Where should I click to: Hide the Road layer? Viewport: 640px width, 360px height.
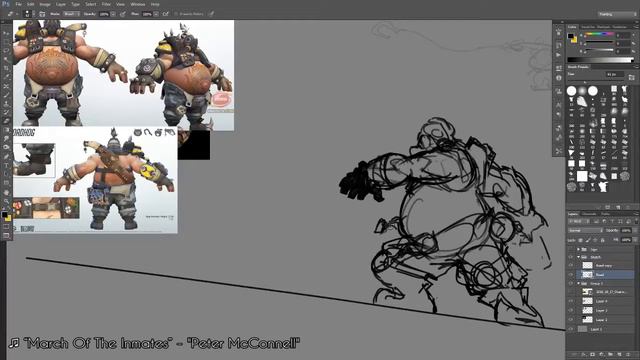(x=571, y=275)
